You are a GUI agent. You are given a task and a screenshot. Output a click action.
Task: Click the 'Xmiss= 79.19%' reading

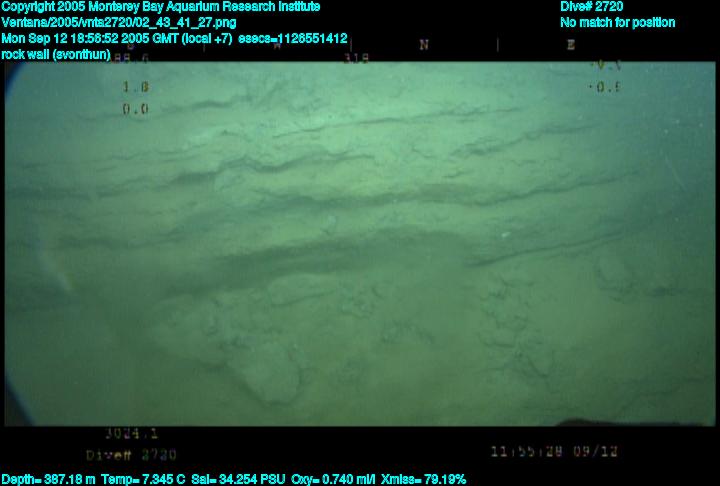coord(423,480)
